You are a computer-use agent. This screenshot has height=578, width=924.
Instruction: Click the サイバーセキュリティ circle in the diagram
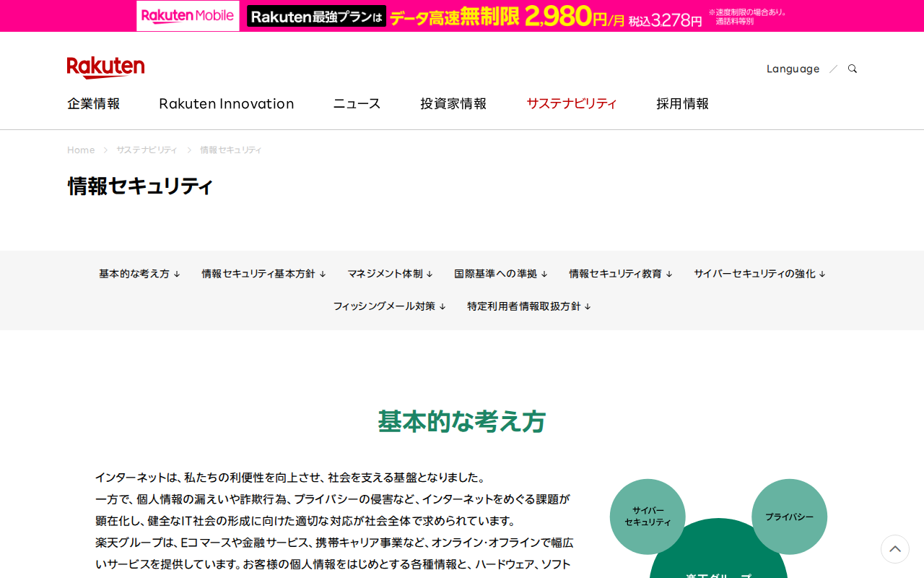tap(648, 515)
